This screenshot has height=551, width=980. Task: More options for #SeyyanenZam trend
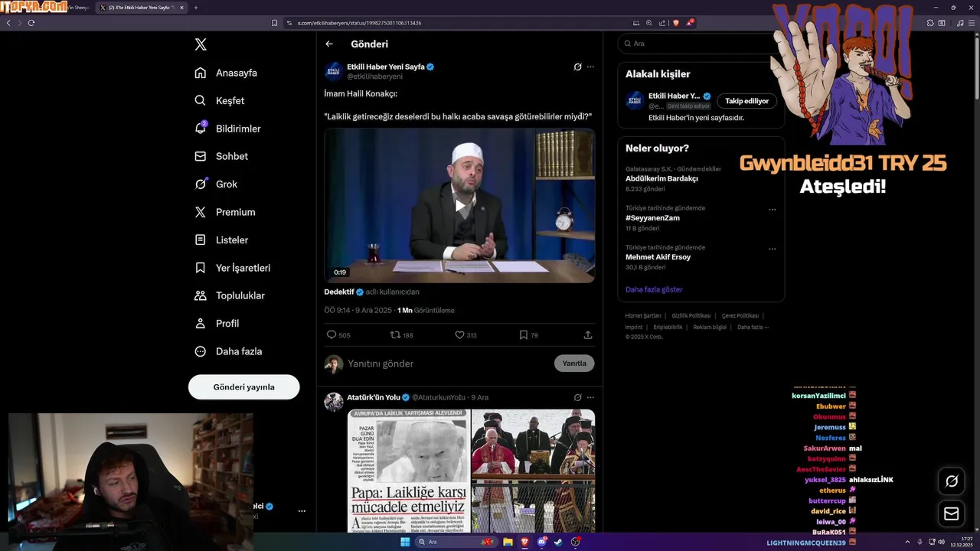[772, 209]
